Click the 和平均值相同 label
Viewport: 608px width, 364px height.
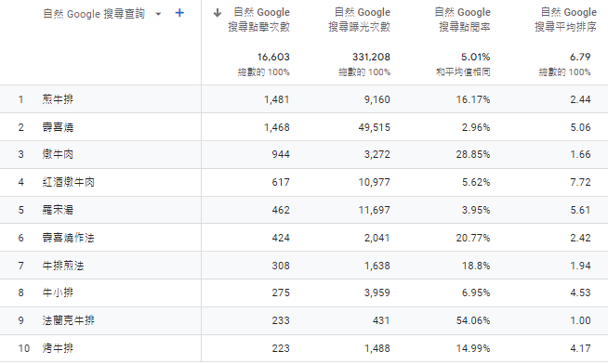(463, 72)
